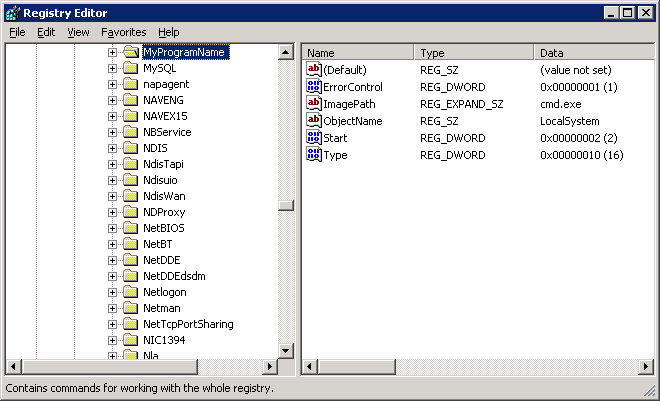Click the Data column header
Viewport: 660px width, 401px height.
pyautogui.click(x=590, y=52)
